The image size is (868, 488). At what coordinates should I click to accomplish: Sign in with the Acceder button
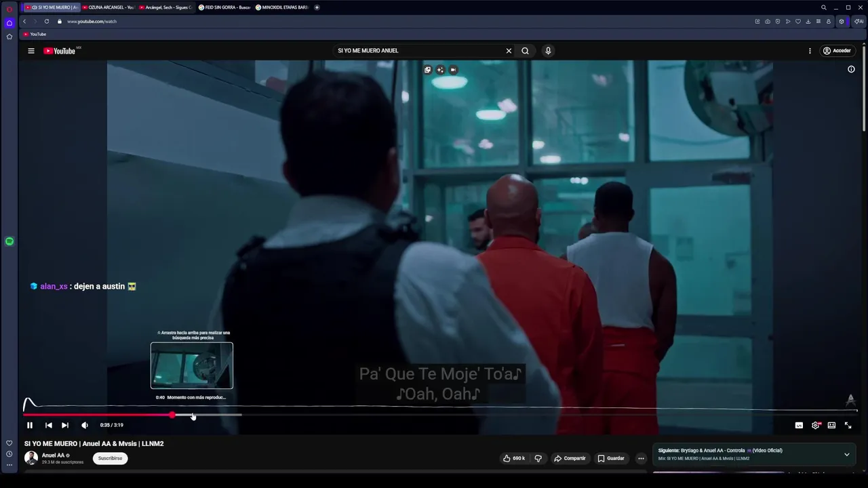(837, 51)
